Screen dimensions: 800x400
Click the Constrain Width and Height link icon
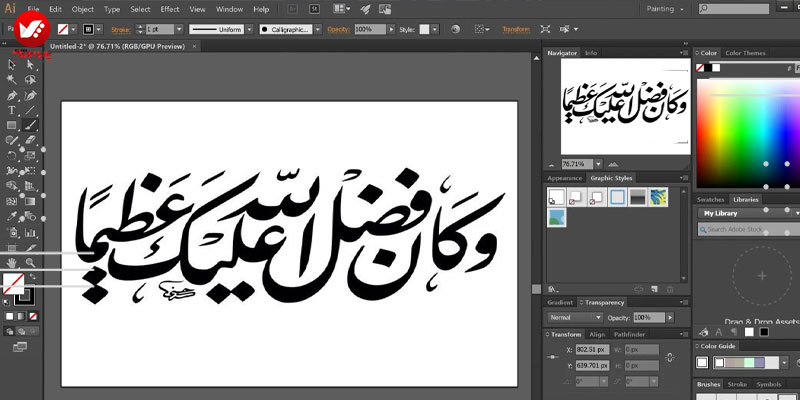pyautogui.click(x=670, y=358)
